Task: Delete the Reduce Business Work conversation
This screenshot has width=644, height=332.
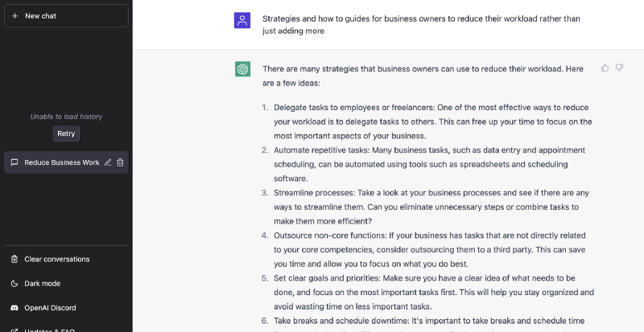Action: click(120, 162)
